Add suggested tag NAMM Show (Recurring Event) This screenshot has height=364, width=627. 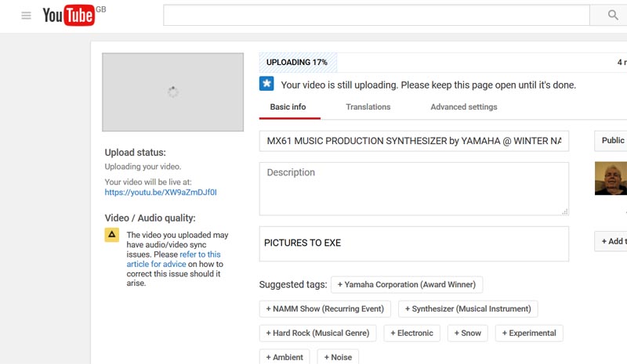324,309
